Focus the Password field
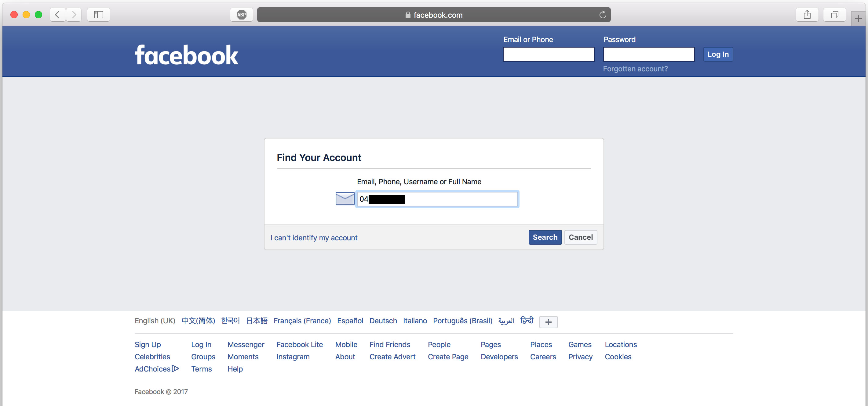Viewport: 868px width, 406px height. (x=648, y=54)
